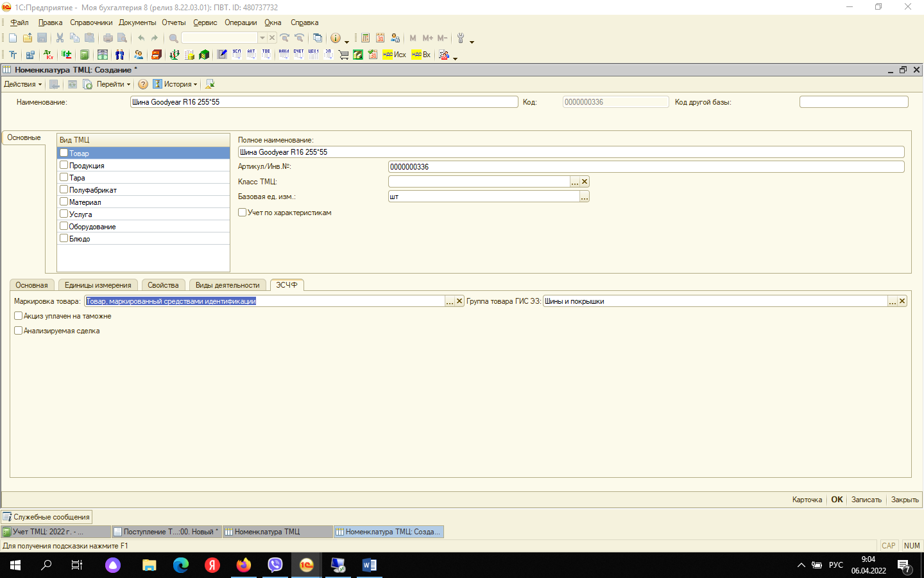This screenshot has width=924, height=578.
Task: Click the OK button
Action: click(837, 500)
